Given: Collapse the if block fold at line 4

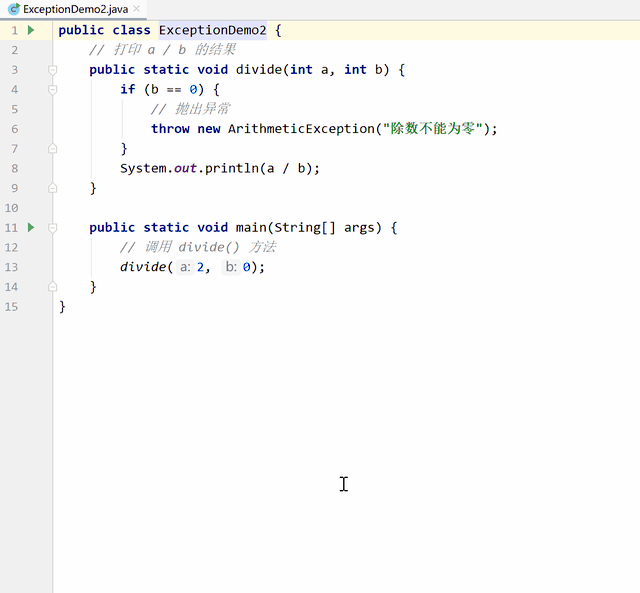Looking at the screenshot, I should click(x=52, y=89).
